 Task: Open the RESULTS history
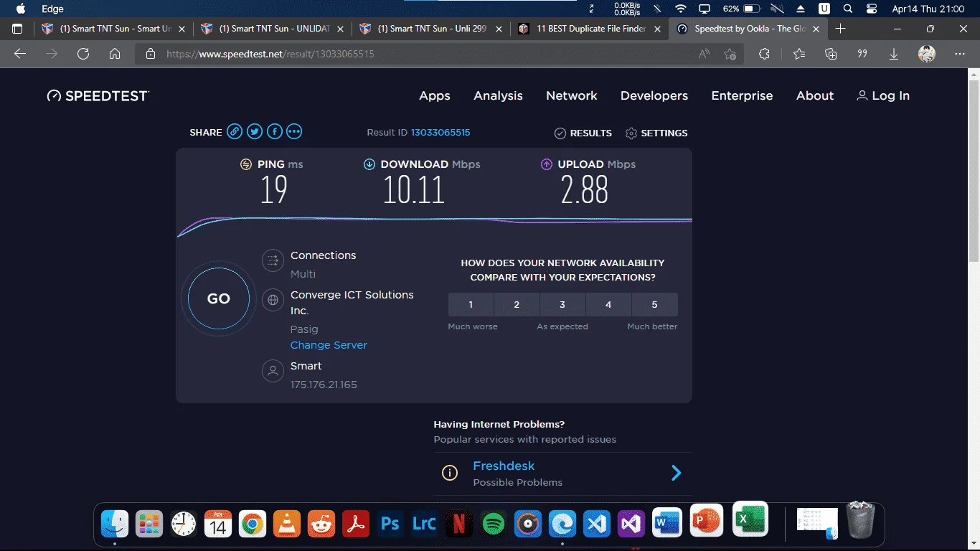pyautogui.click(x=583, y=133)
